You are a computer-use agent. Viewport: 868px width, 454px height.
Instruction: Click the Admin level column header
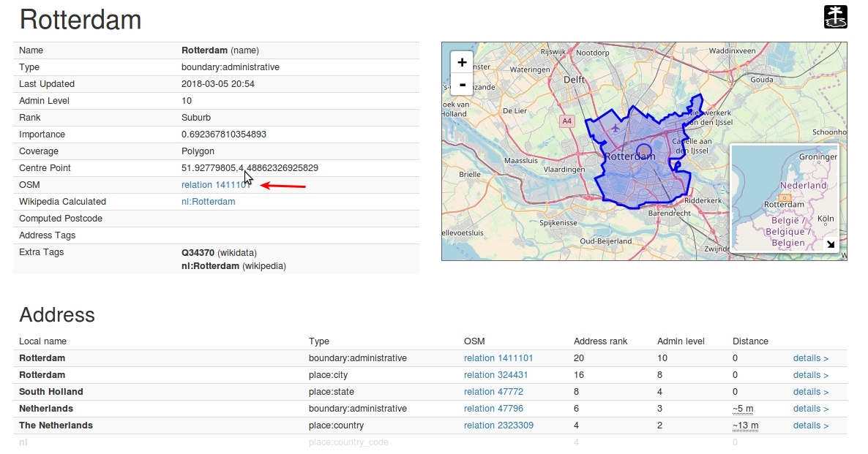(681, 341)
